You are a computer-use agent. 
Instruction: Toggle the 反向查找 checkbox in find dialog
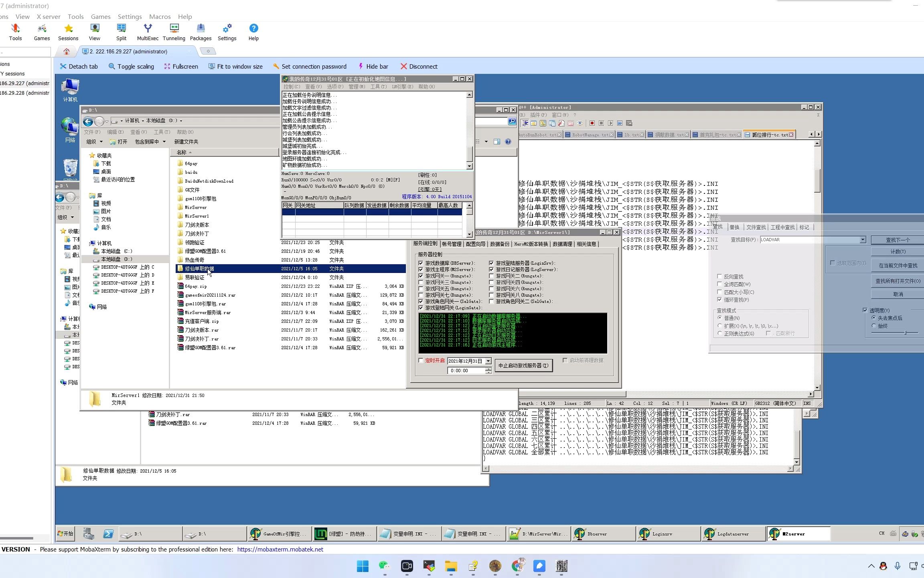click(x=719, y=277)
